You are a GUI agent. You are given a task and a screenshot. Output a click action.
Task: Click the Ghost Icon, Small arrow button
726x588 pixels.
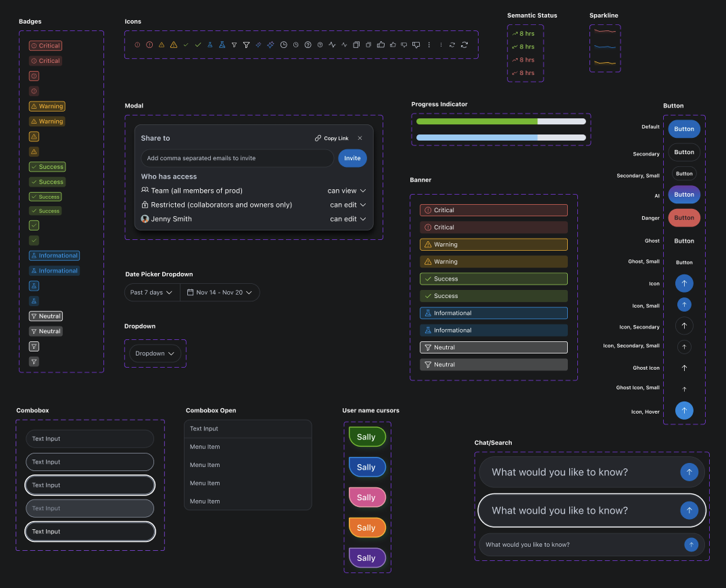click(x=684, y=389)
